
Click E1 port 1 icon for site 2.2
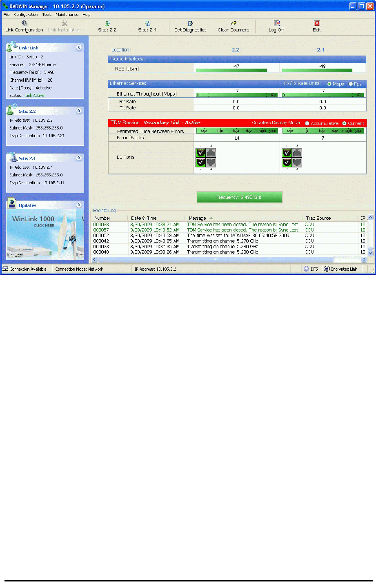pyautogui.click(x=200, y=153)
